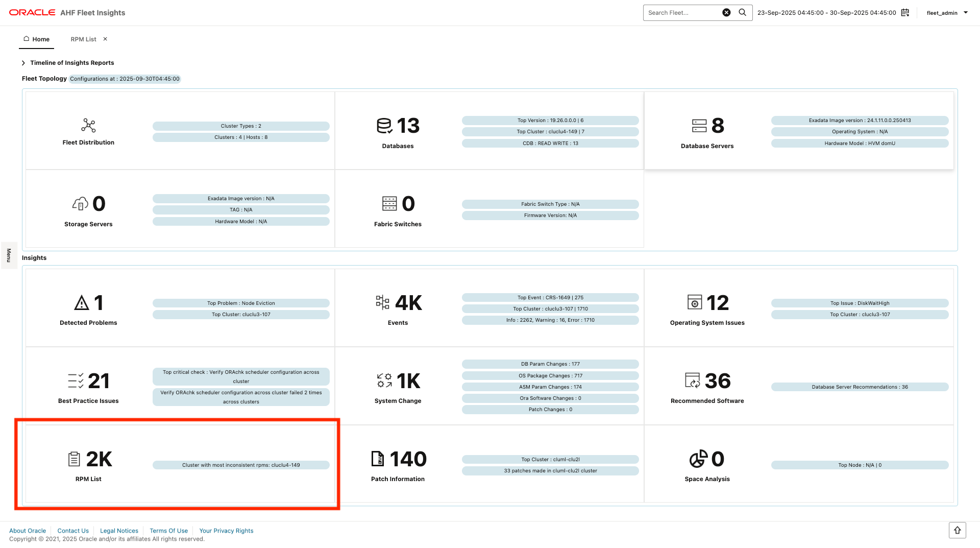Select the Best Practice Issues checklist icon

click(x=76, y=381)
